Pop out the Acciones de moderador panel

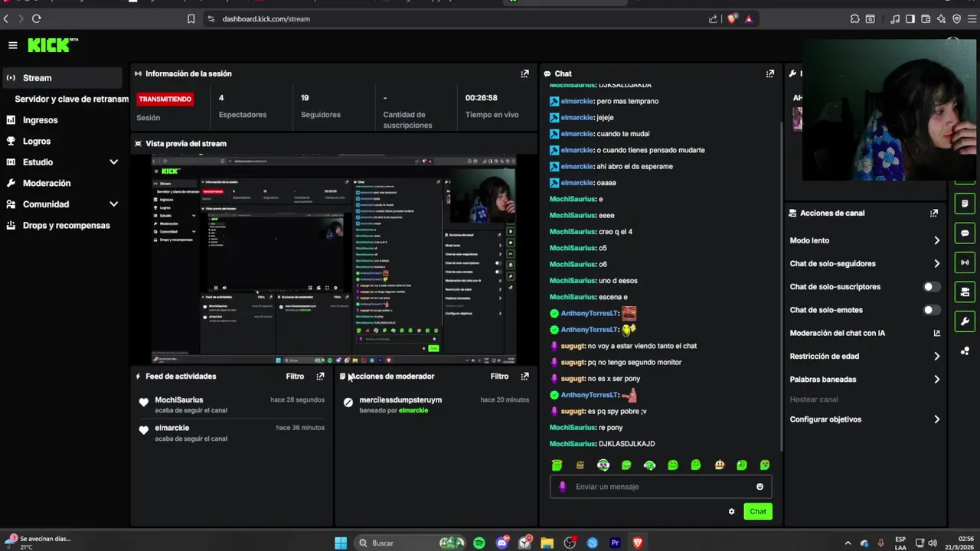[x=524, y=376]
